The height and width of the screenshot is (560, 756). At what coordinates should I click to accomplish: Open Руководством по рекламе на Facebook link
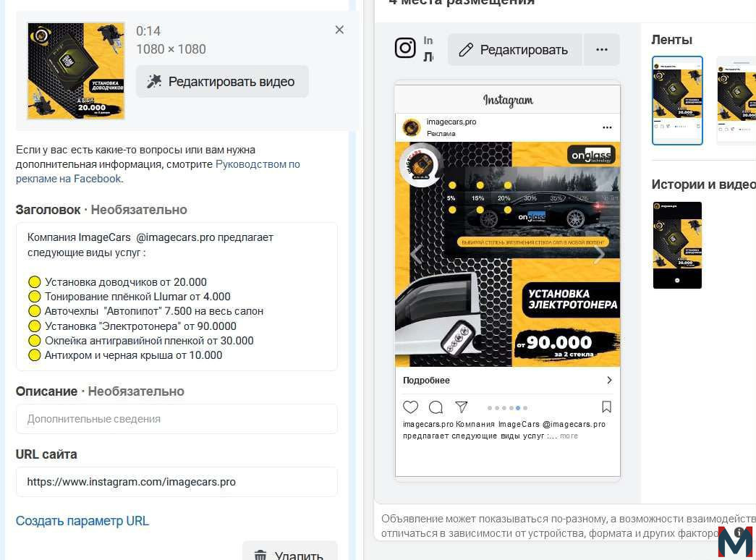(x=158, y=171)
